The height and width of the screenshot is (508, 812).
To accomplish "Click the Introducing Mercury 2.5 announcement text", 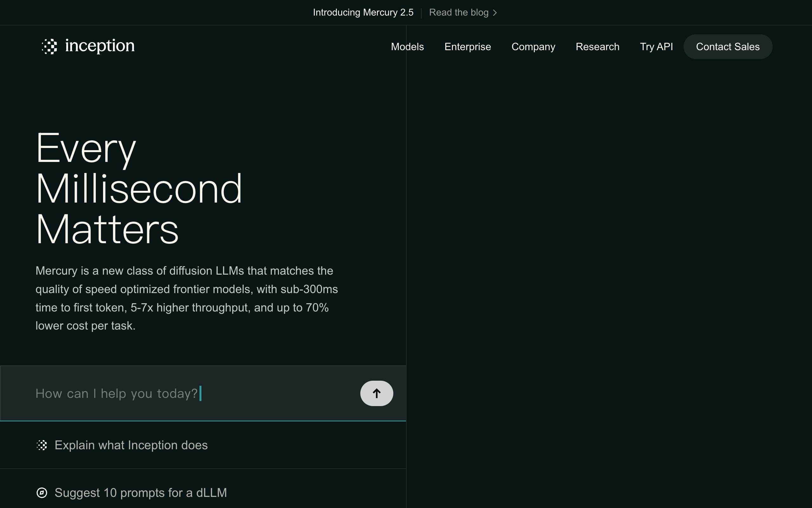I will click(363, 12).
